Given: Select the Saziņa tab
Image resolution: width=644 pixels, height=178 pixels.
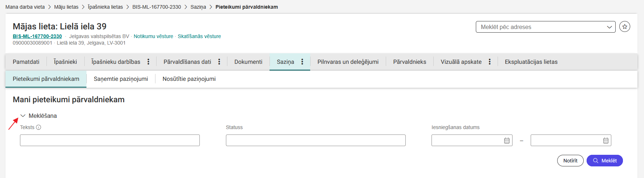Looking at the screenshot, I should [x=285, y=62].
